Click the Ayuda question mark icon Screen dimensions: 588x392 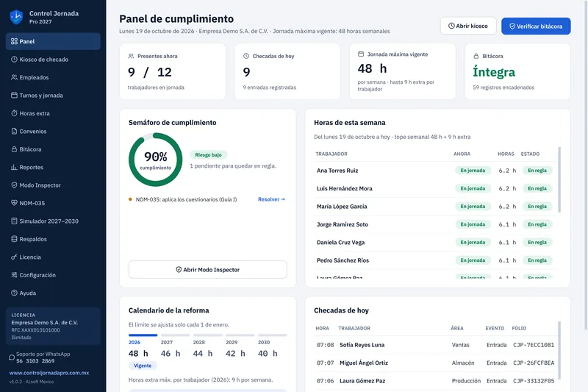pos(14,293)
